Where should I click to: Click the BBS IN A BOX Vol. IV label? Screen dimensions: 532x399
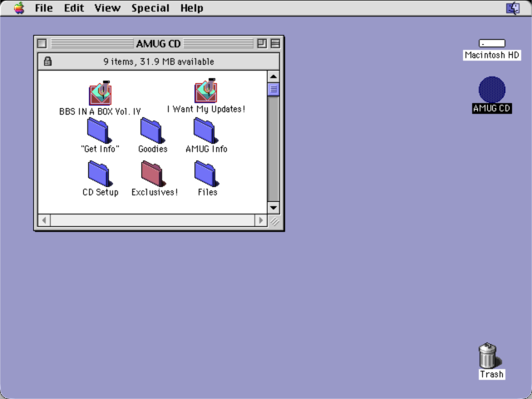pos(100,111)
